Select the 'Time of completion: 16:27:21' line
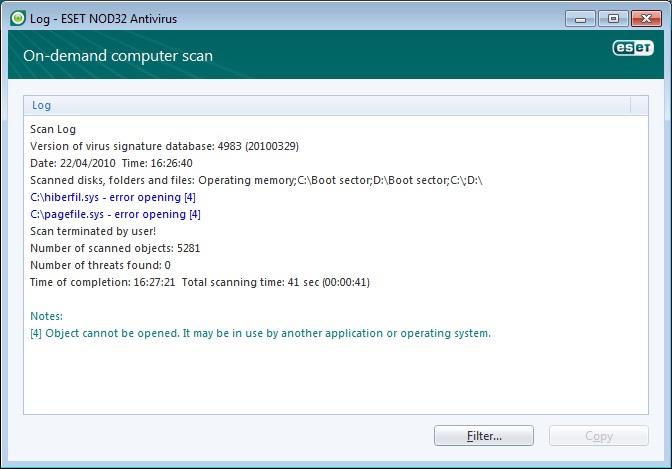672x469 pixels. pos(200,282)
